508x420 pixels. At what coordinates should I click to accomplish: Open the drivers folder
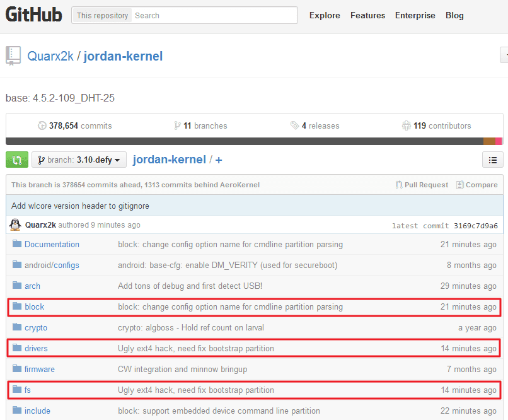36,348
